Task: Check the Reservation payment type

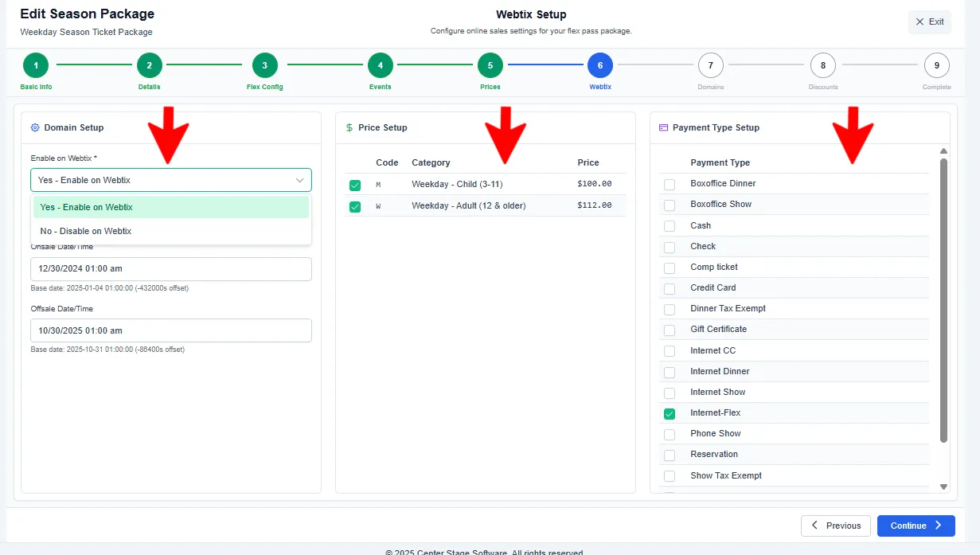Action: [x=670, y=455]
